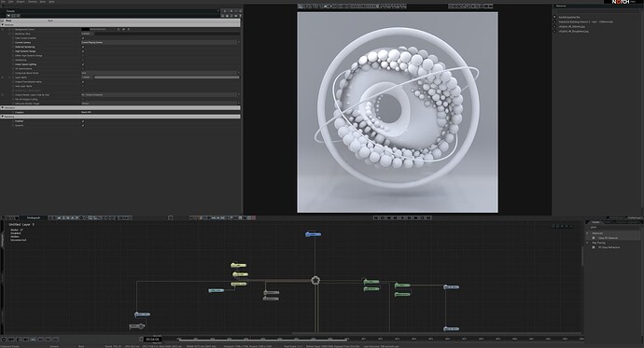Click the filter funnel icon under Presets
Image resolution: width=644 pixels, height=348 pixels.
pos(8,16)
